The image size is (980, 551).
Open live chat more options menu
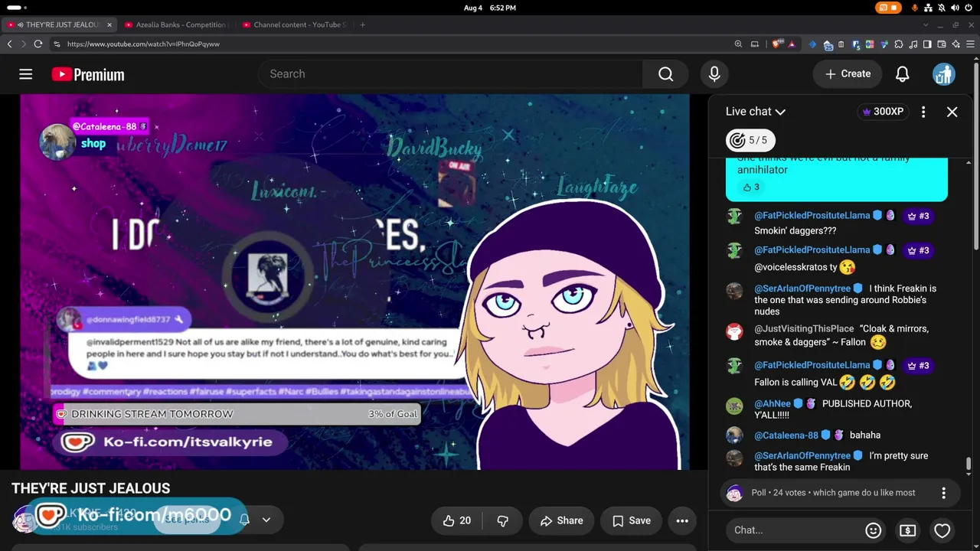point(923,112)
